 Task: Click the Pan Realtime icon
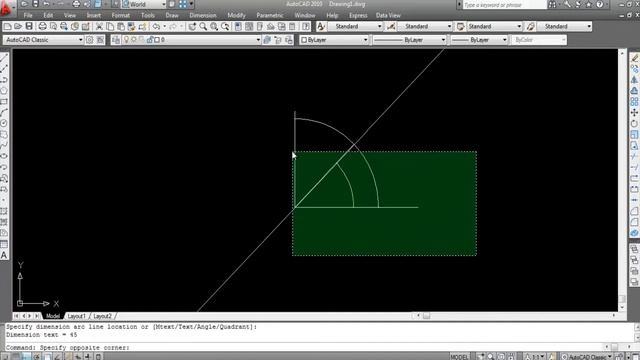[x=192, y=27]
